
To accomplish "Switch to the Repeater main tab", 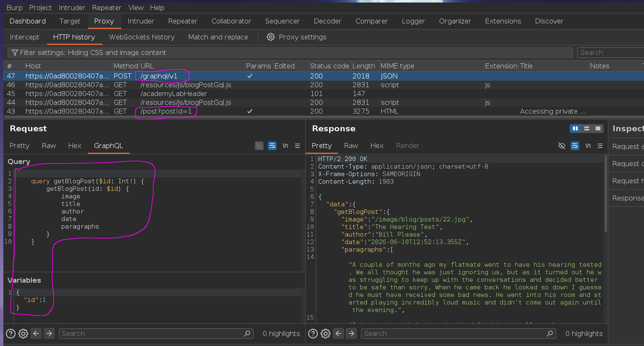I will [183, 21].
